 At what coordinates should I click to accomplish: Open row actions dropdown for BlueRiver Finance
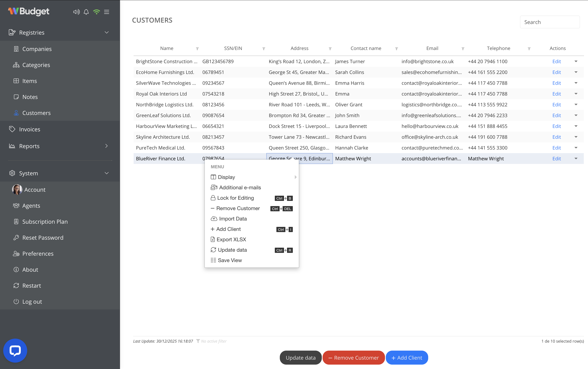[x=576, y=158]
